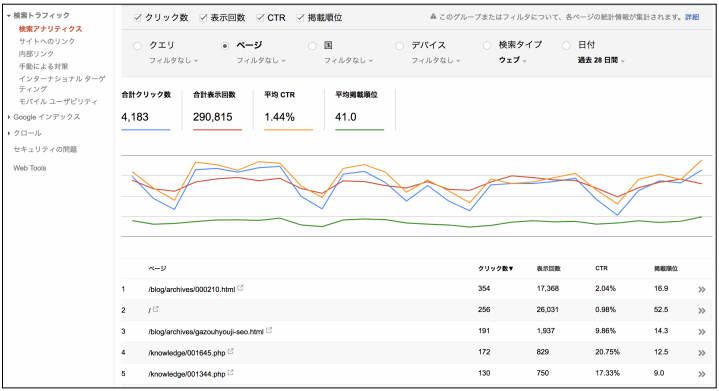Viewport: 719px width, 391px height.
Task: Click the 17,368 impressions cell
Action: point(548,288)
